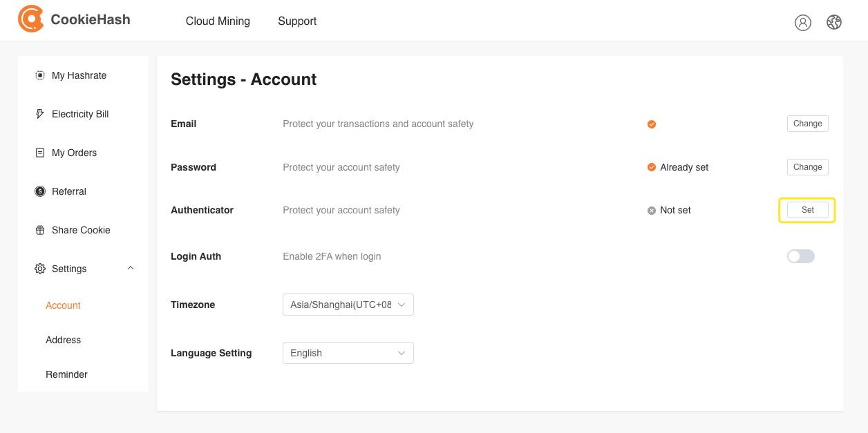The image size is (868, 433).
Task: Click the Settings - Account heading
Action: [x=243, y=79]
